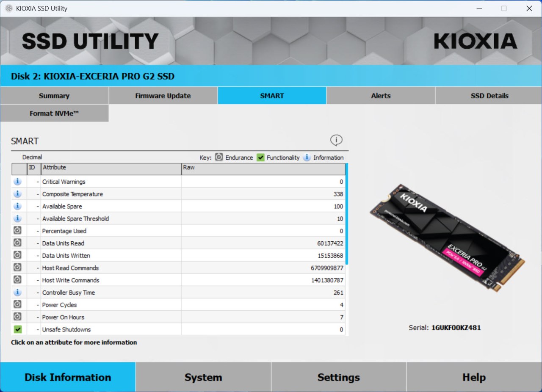
Task: Click the raw value 1401380787
Action: pos(327,280)
